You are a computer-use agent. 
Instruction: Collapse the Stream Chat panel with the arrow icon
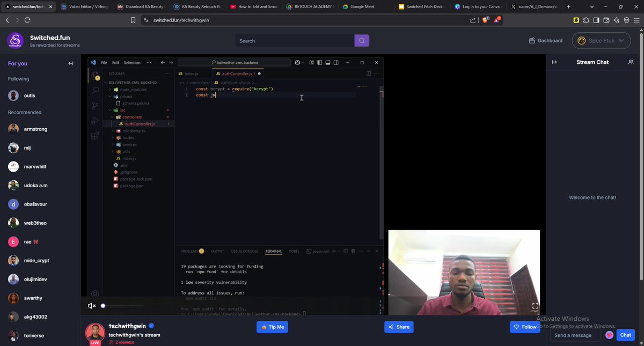554,62
